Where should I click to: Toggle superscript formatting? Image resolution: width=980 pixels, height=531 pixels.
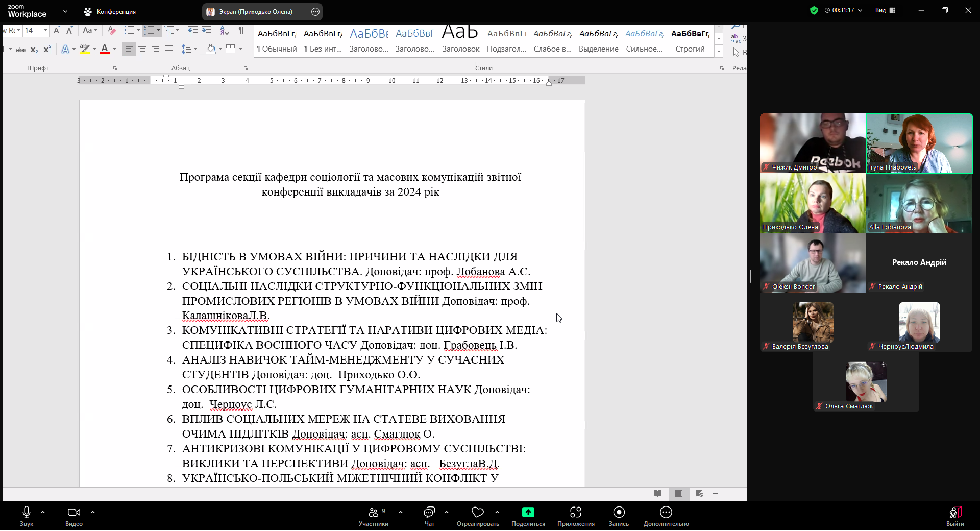point(47,50)
